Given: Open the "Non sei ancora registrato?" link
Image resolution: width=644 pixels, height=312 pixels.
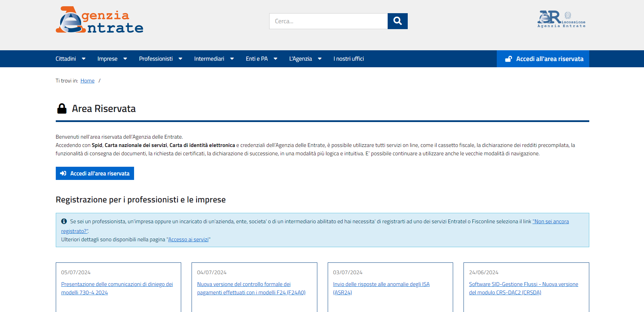Looking at the screenshot, I should tap(550, 222).
